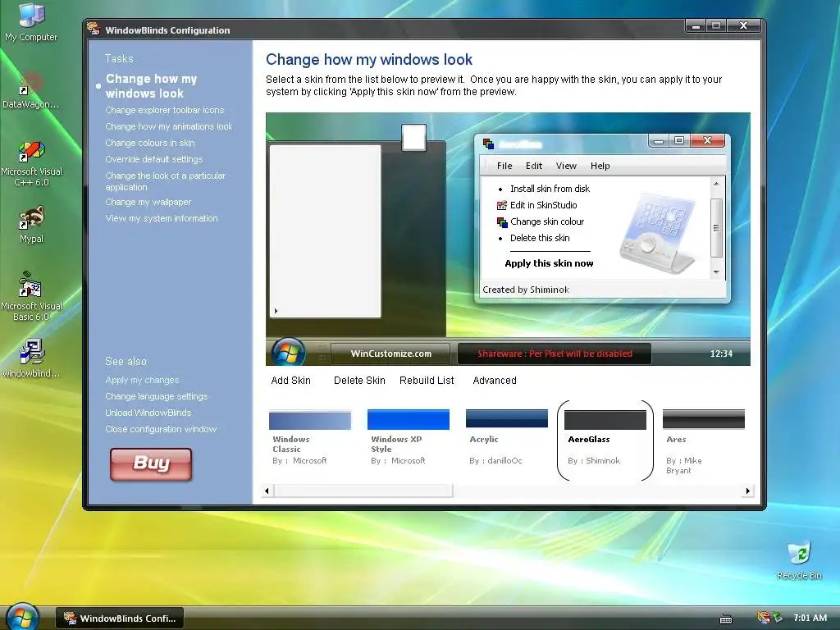Screen dimensions: 840x630
Task: Click preview window scroll up arrow
Action: pyautogui.click(x=716, y=184)
